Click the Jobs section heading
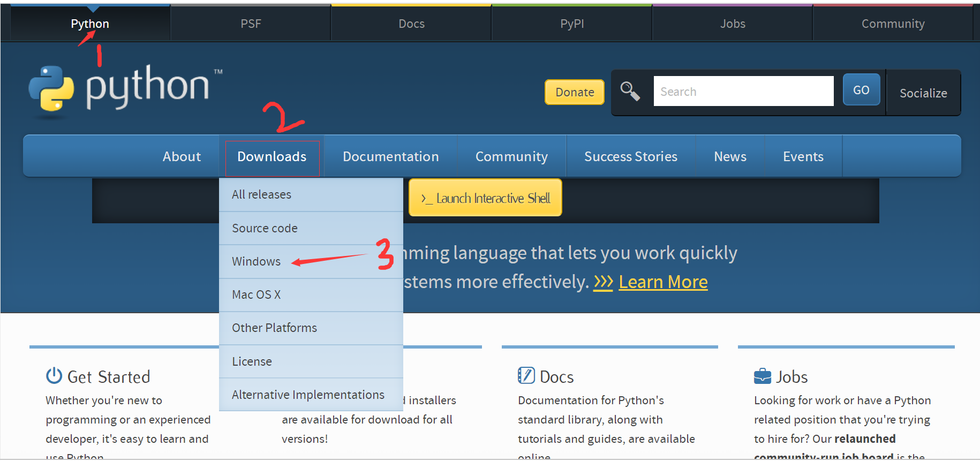This screenshot has height=461, width=980. click(792, 377)
